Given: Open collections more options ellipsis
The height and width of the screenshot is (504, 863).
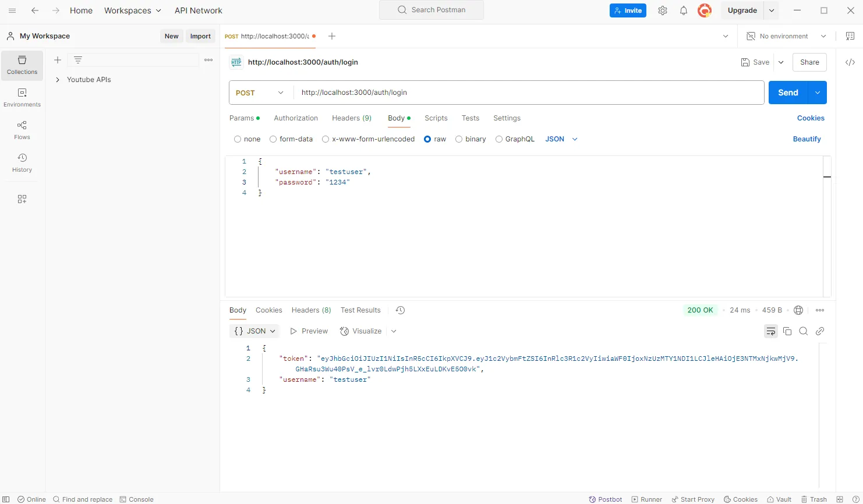Looking at the screenshot, I should pos(208,60).
